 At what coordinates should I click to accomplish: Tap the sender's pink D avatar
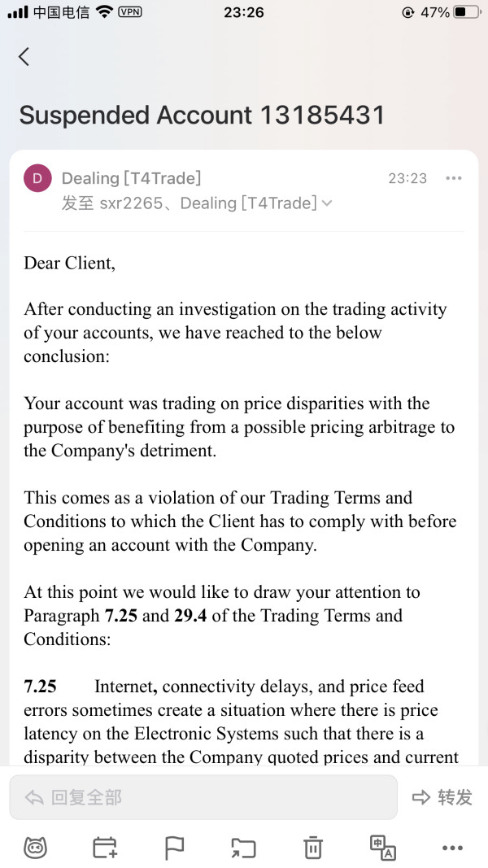tap(37, 178)
